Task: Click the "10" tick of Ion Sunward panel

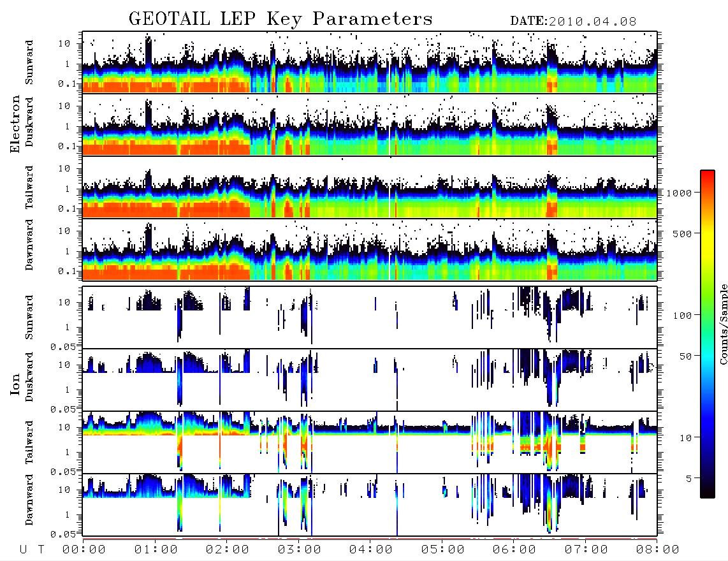Action: tap(64, 302)
